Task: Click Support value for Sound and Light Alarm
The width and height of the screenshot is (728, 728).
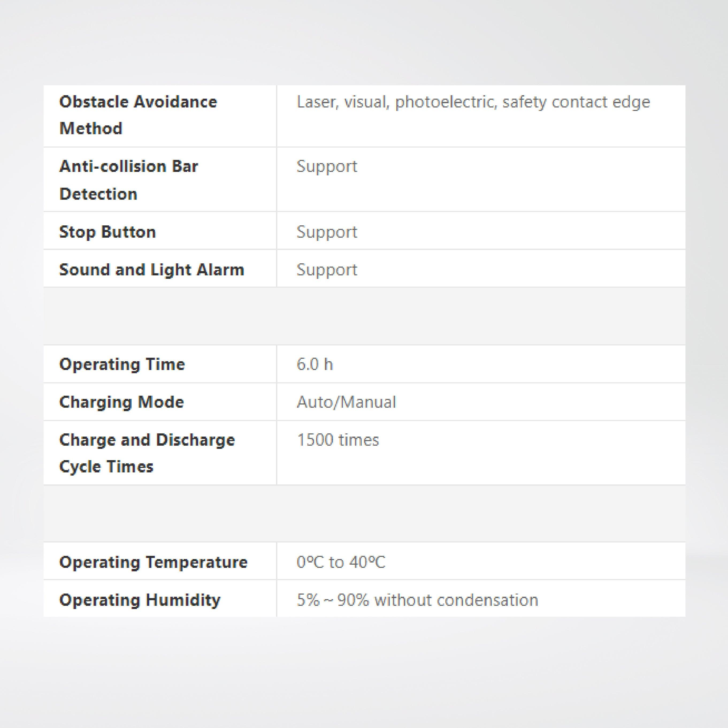Action: pyautogui.click(x=327, y=270)
